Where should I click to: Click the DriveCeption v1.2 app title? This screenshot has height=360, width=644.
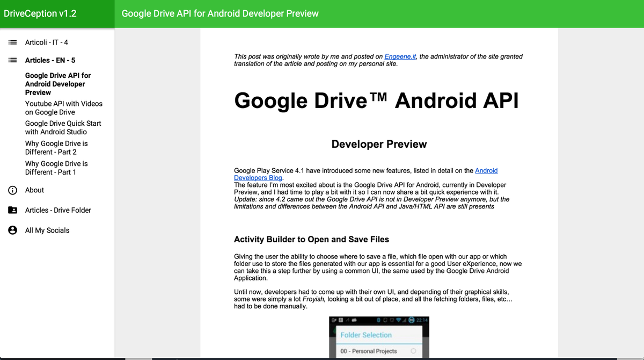(x=40, y=13)
